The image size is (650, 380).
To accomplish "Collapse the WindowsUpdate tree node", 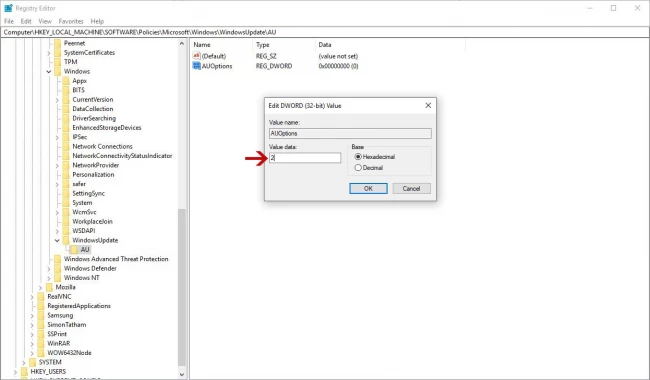I will click(57, 240).
